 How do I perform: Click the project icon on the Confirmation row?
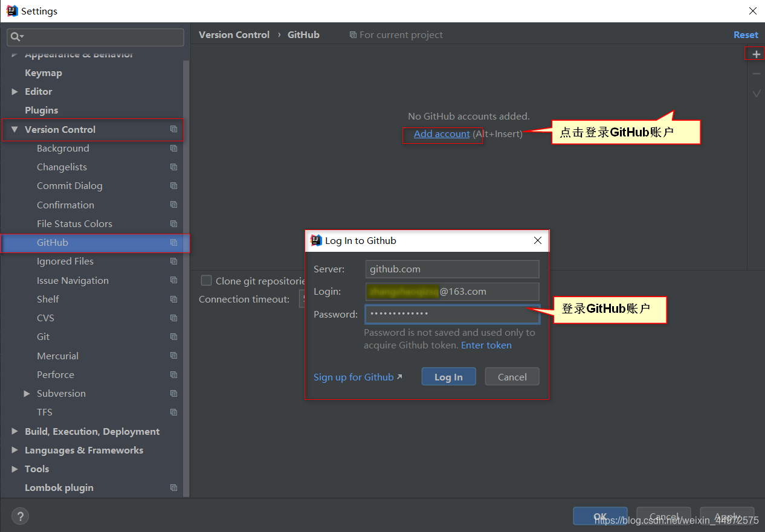pos(173,205)
